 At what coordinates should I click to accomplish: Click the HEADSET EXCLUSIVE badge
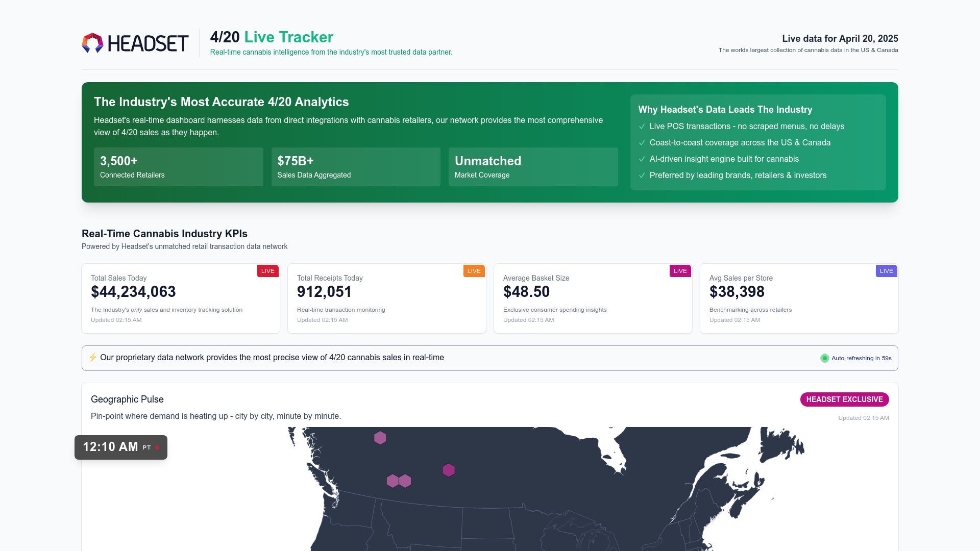(x=845, y=399)
